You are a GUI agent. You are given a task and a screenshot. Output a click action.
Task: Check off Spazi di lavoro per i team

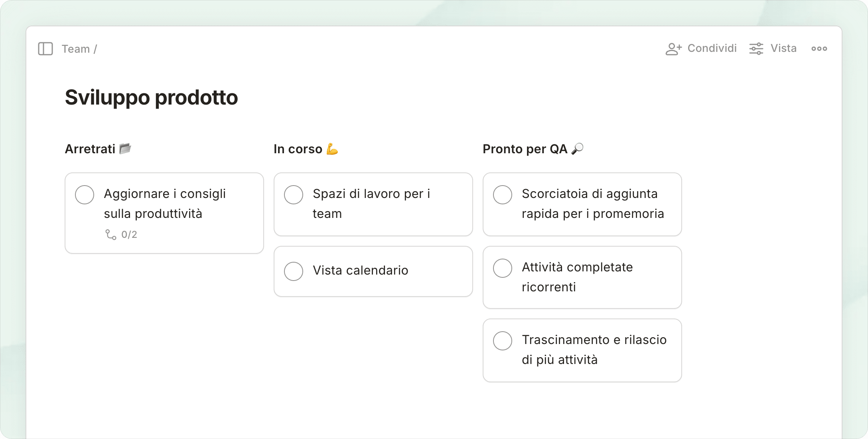click(294, 195)
